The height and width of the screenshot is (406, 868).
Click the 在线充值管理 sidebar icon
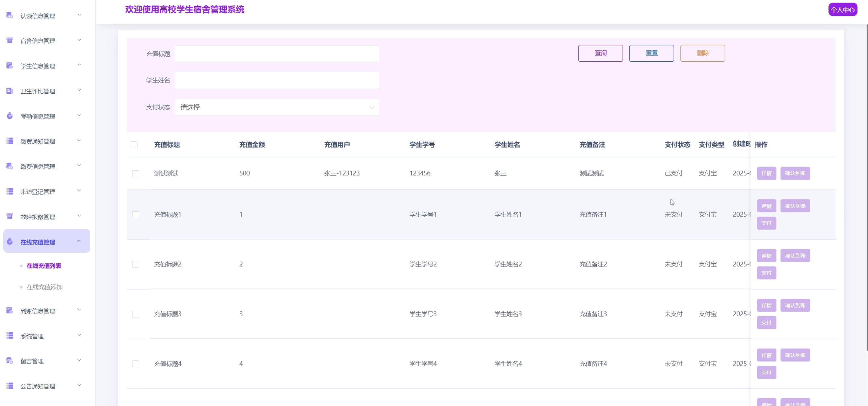tap(10, 242)
